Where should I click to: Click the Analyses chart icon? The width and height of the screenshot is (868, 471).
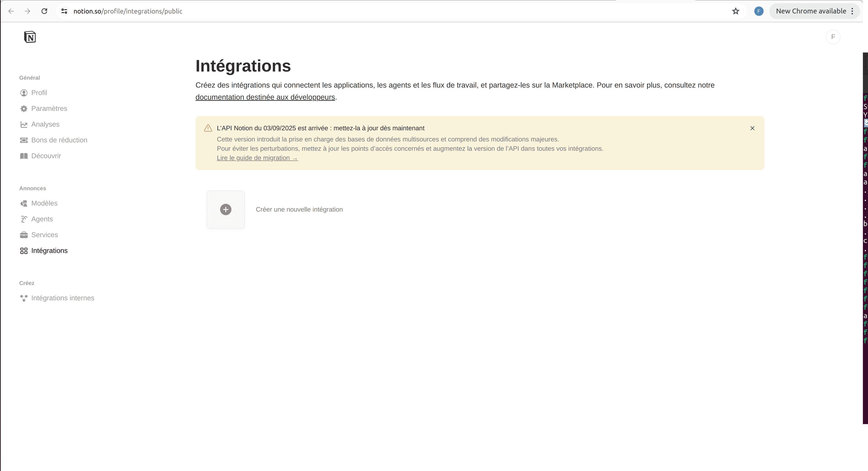[24, 124]
